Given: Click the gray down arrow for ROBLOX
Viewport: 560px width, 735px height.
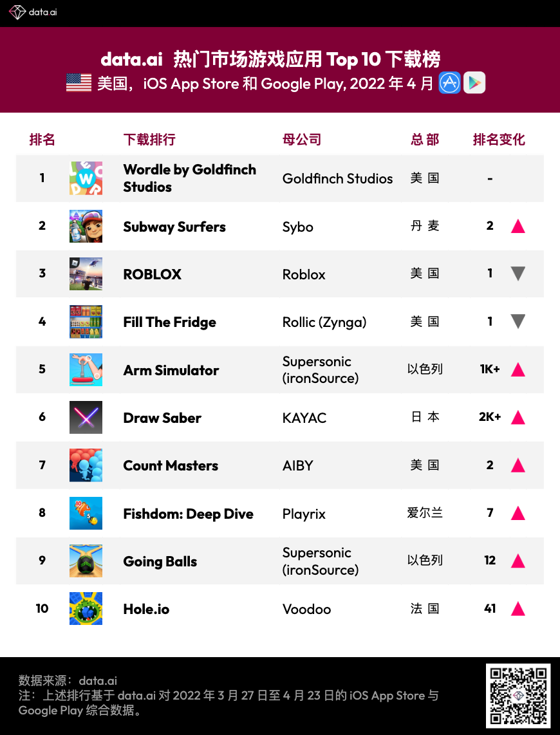Looking at the screenshot, I should 518,274.
